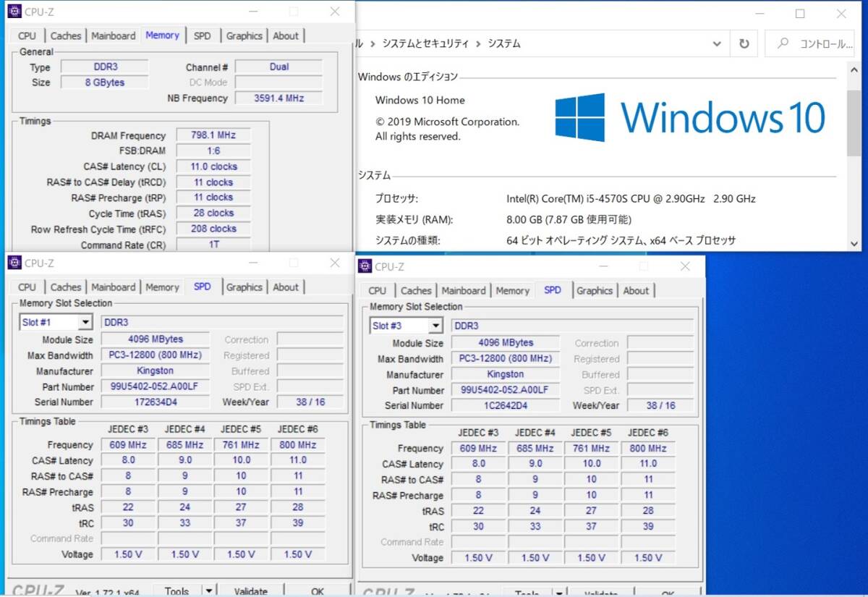Click DRAM Frequency value 798.1 MHz
This screenshot has height=597, width=868.
[x=213, y=135]
